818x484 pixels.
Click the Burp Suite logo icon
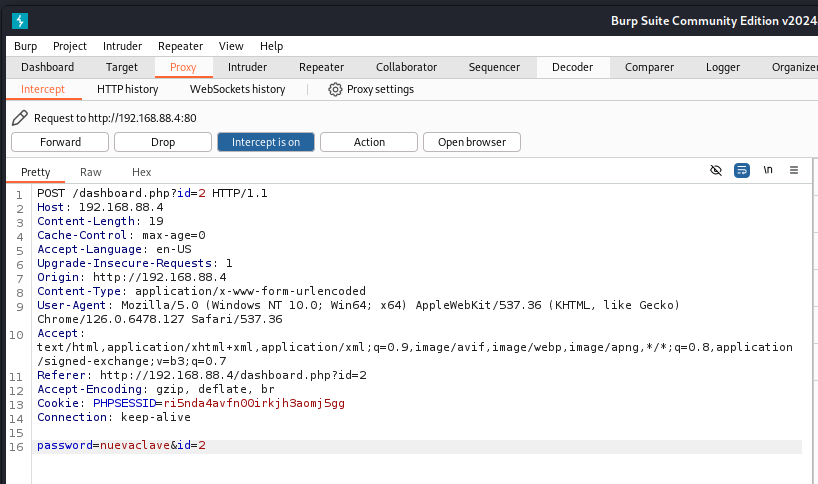pos(20,21)
